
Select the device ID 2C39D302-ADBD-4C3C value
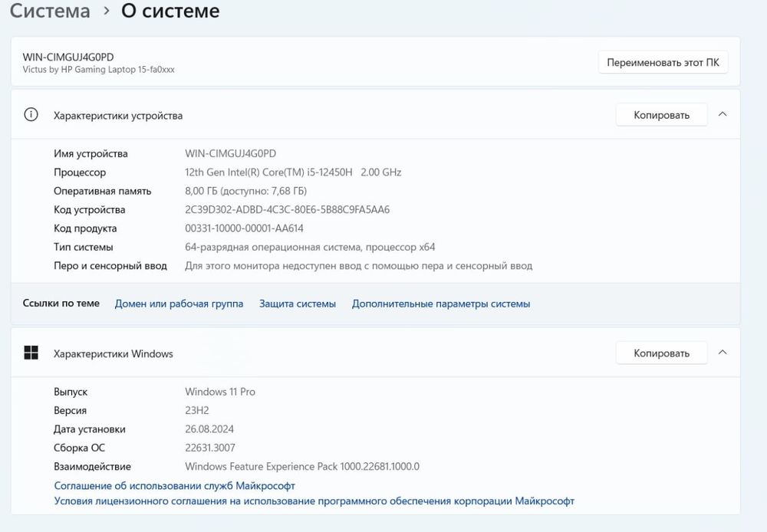pyautogui.click(x=287, y=210)
